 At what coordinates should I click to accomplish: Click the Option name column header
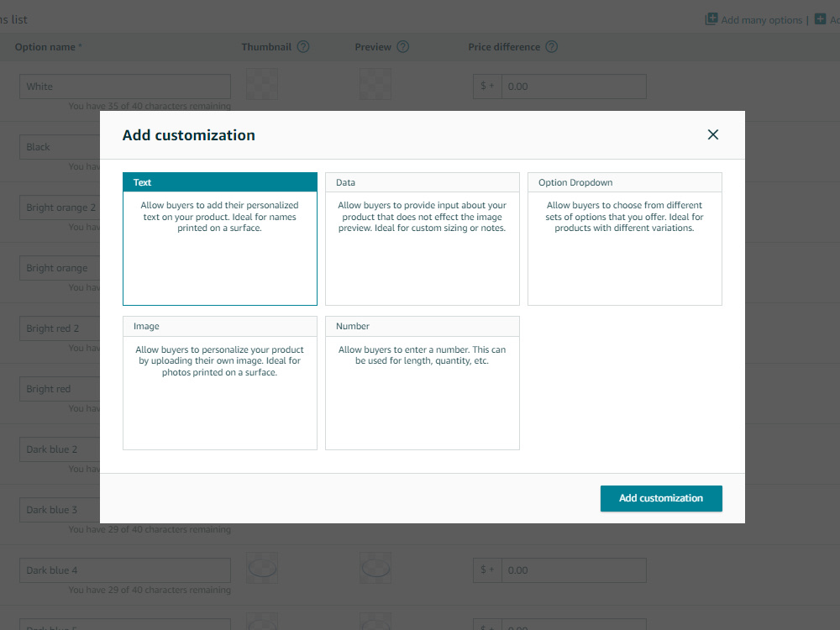(x=48, y=47)
